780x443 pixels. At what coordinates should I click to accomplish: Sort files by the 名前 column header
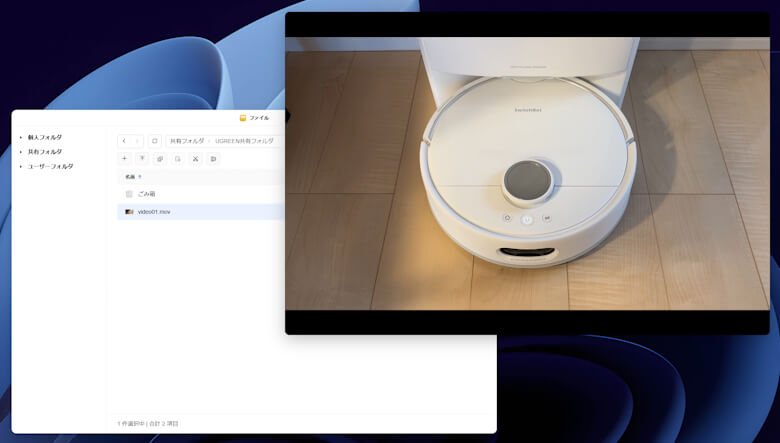pos(130,176)
